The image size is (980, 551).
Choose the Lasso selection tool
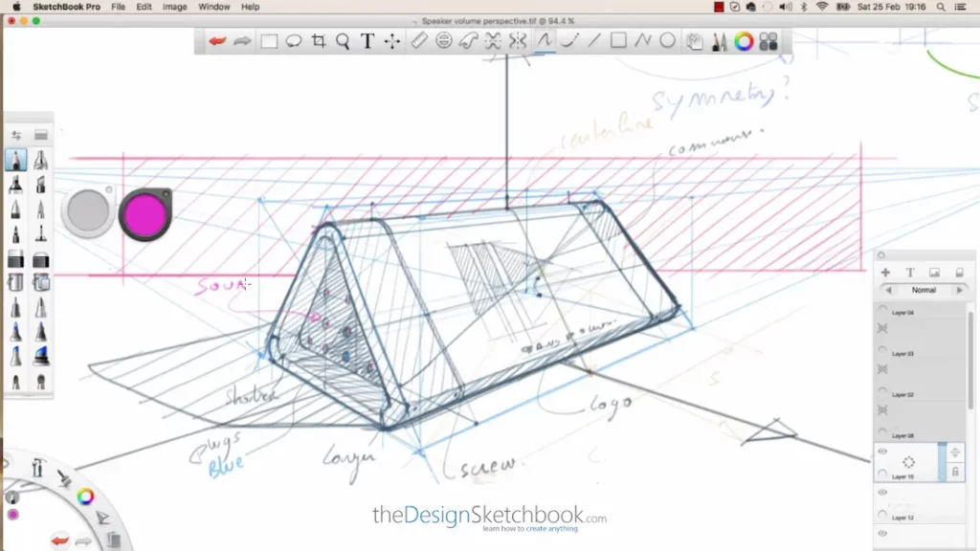coord(294,41)
